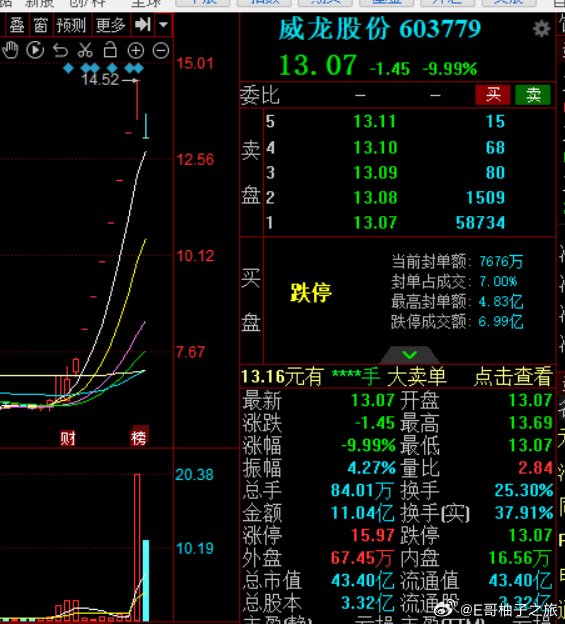Click price axis label 15.01
This screenshot has width=565, height=624.
[x=195, y=64]
